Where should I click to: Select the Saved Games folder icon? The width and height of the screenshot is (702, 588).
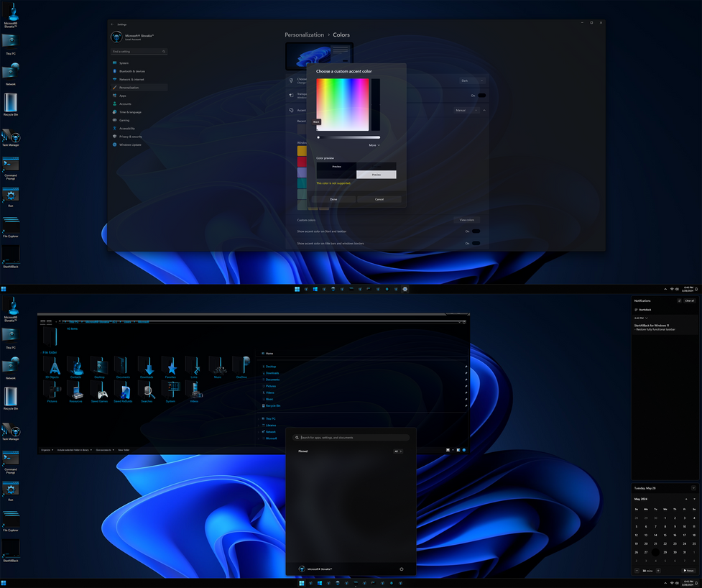click(x=99, y=392)
